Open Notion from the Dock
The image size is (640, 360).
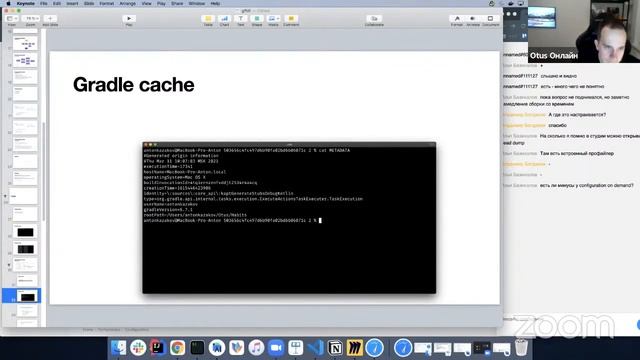tap(335, 348)
